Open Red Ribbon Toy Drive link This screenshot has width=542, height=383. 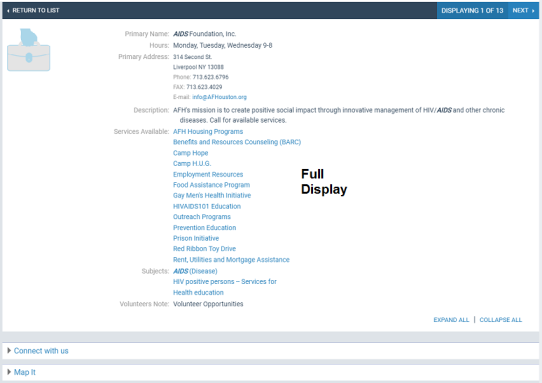(204, 249)
